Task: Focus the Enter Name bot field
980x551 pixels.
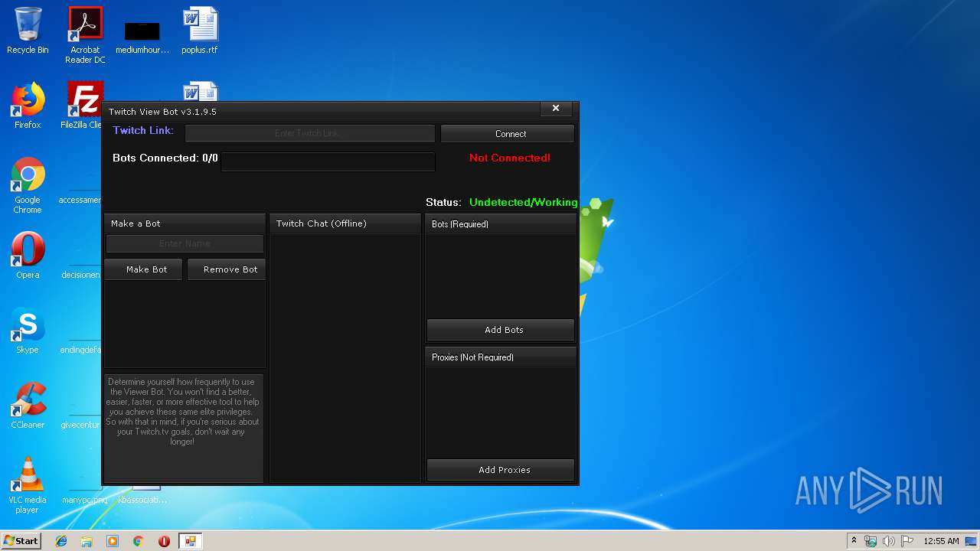Action: click(185, 243)
